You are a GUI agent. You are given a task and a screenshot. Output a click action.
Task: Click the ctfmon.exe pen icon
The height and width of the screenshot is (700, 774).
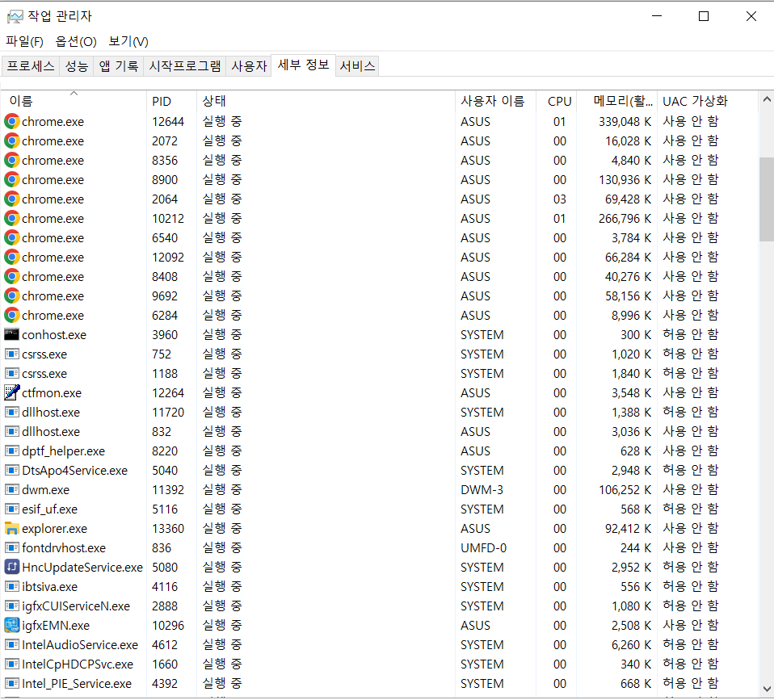point(12,392)
